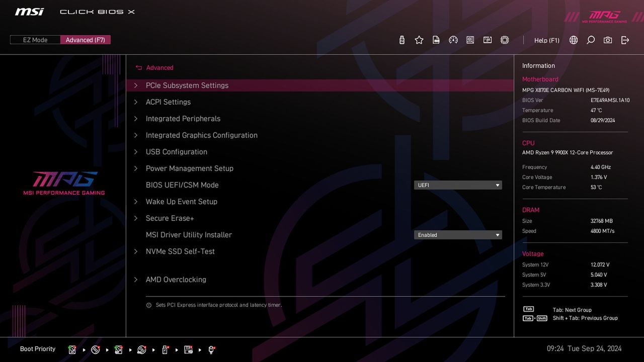Expand USB Configuration
The height and width of the screenshot is (362, 644).
[320, 152]
